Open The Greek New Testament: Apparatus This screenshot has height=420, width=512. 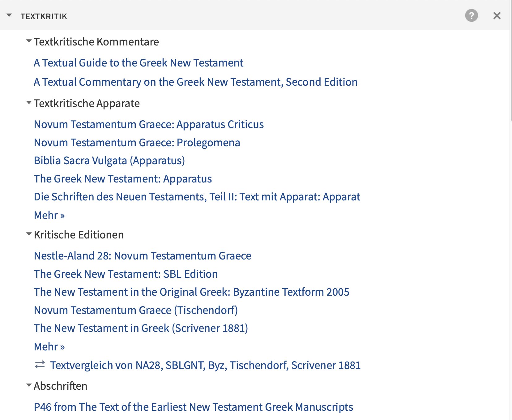pos(123,179)
